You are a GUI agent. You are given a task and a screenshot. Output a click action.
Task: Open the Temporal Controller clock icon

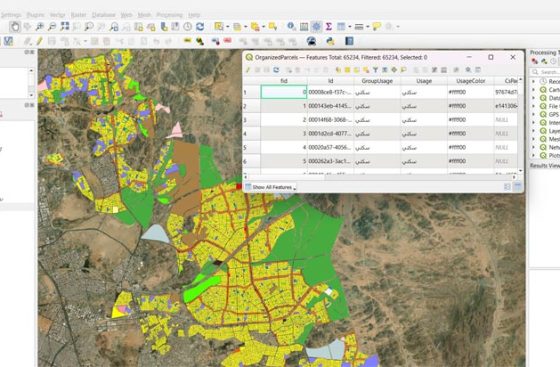188,26
